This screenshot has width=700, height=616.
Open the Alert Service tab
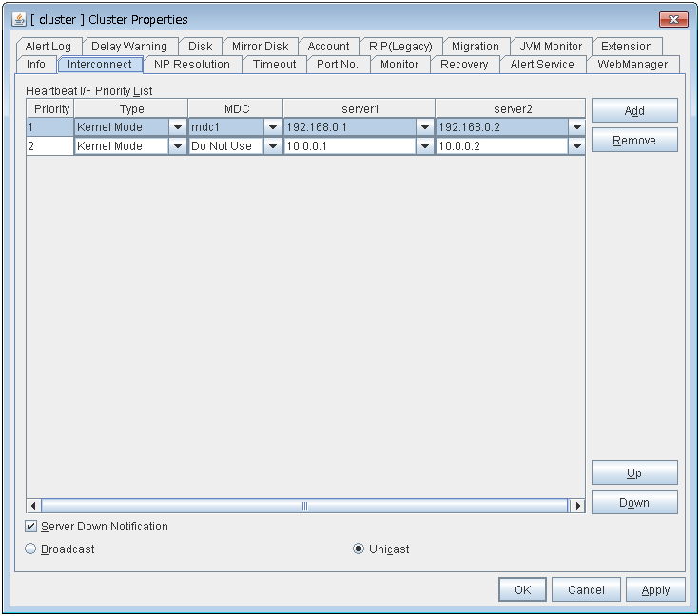[x=542, y=65]
